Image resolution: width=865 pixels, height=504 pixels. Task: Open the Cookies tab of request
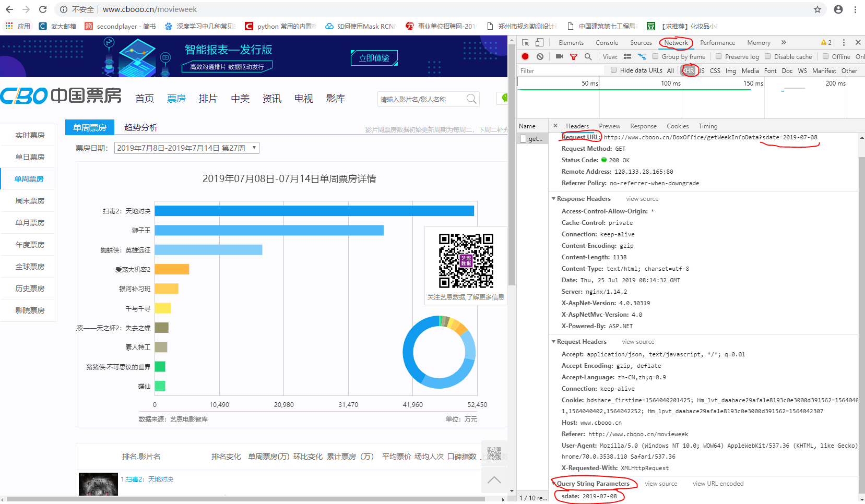click(x=677, y=126)
